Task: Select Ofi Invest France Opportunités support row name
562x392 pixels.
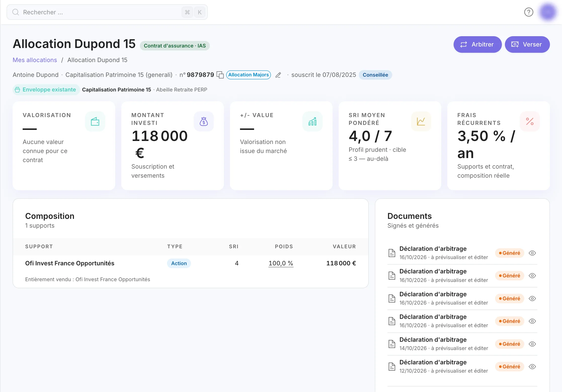Action: pos(70,263)
